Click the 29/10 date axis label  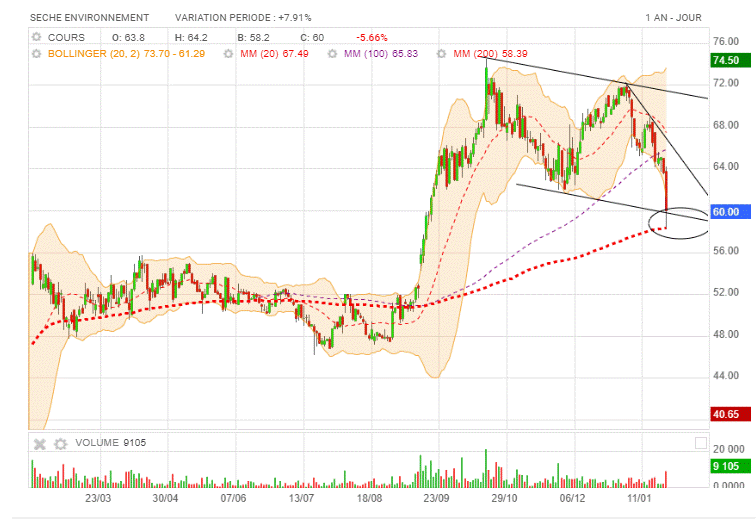point(504,498)
